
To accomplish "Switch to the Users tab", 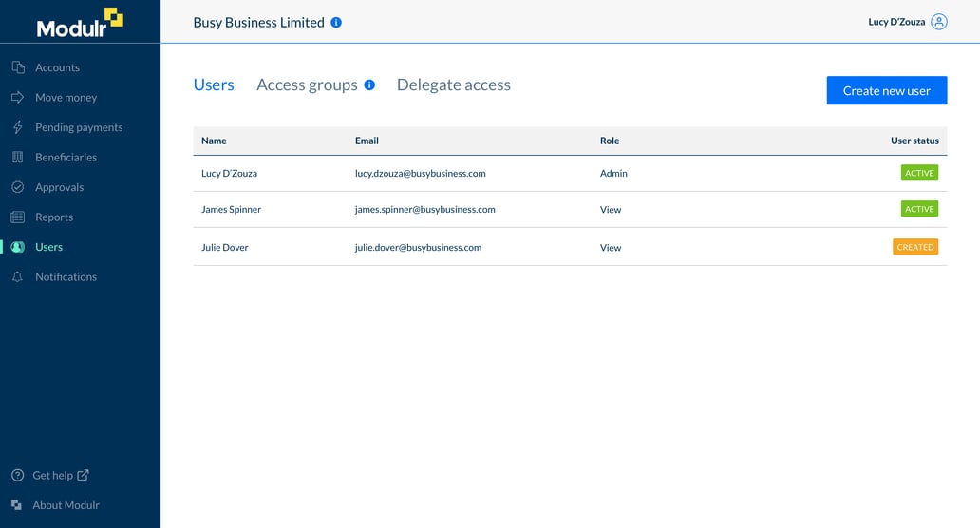I will tap(214, 85).
